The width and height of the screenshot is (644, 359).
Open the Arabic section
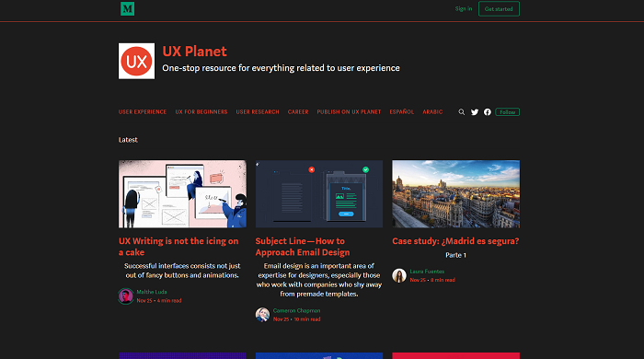point(432,111)
